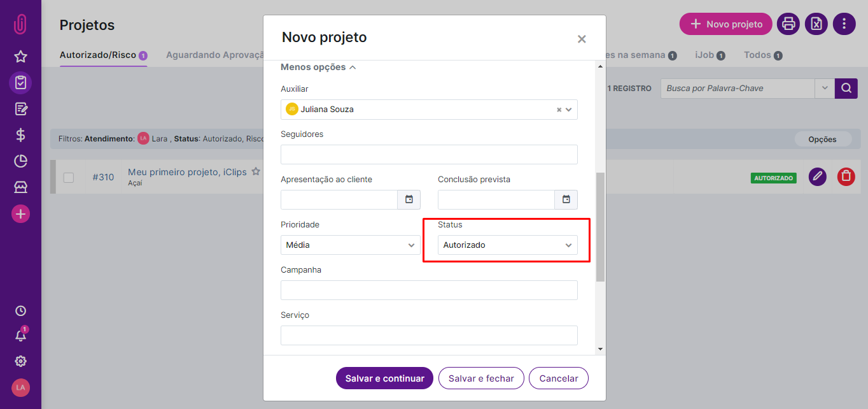Click the Cancelar button

coord(559,378)
